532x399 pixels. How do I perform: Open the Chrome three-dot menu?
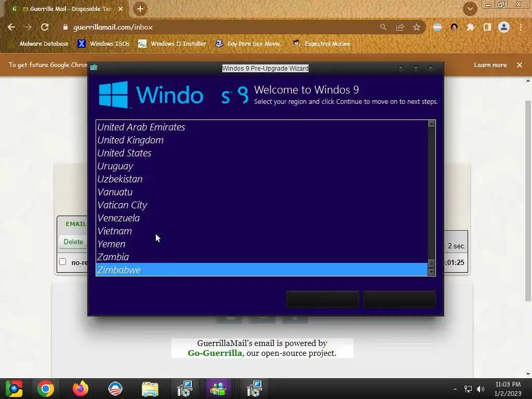(521, 27)
